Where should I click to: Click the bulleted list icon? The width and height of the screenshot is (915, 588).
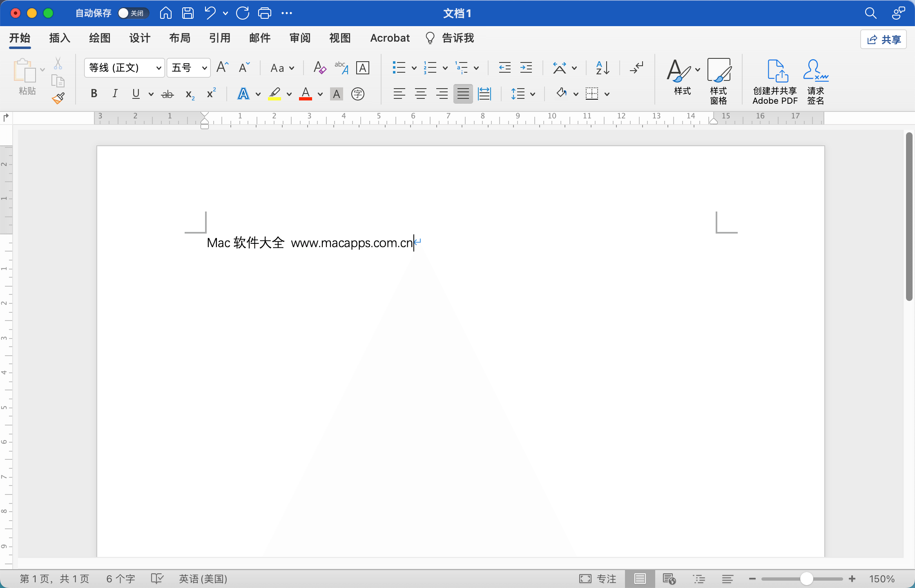tap(399, 68)
